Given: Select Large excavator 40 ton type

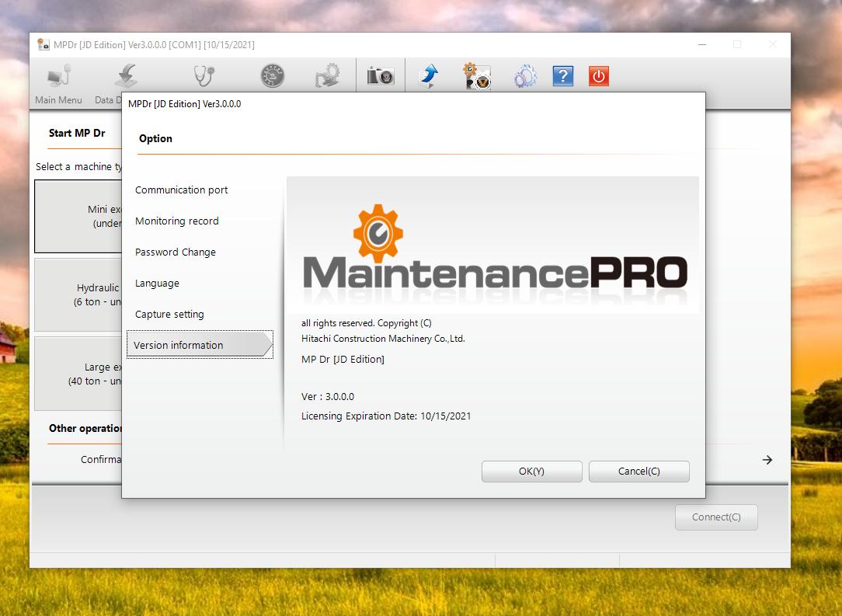Looking at the screenshot, I should coord(78,374).
